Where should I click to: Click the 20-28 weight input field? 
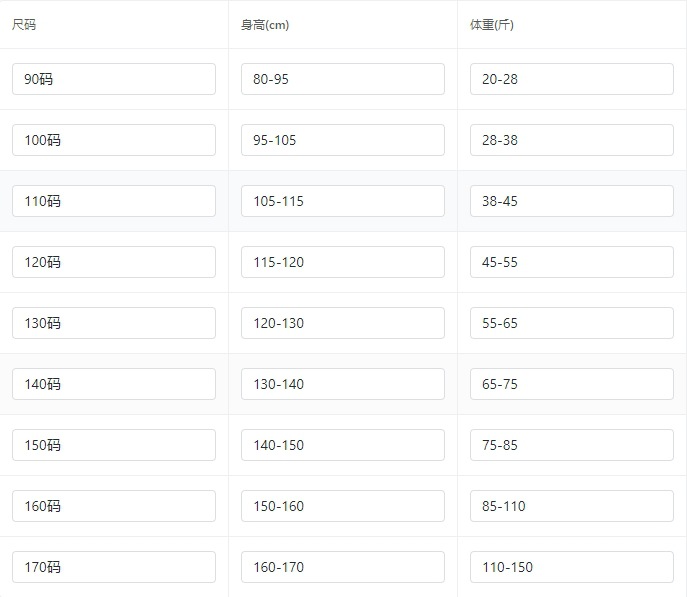click(572, 79)
